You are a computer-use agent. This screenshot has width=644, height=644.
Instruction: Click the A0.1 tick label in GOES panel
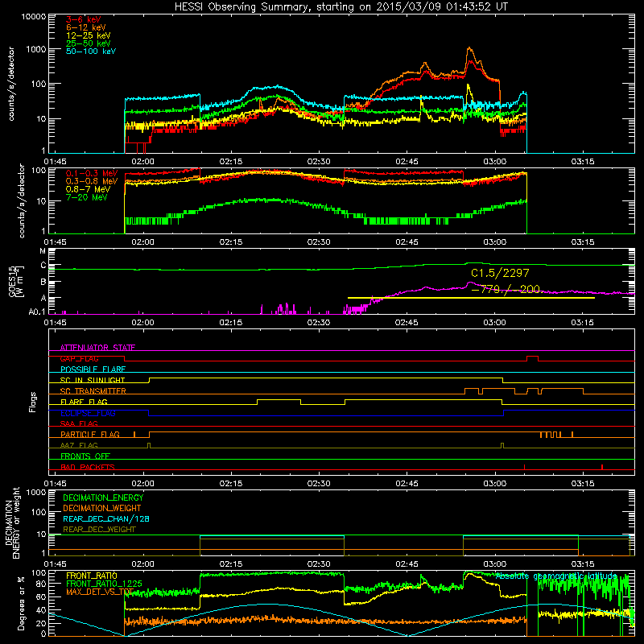tap(37, 312)
